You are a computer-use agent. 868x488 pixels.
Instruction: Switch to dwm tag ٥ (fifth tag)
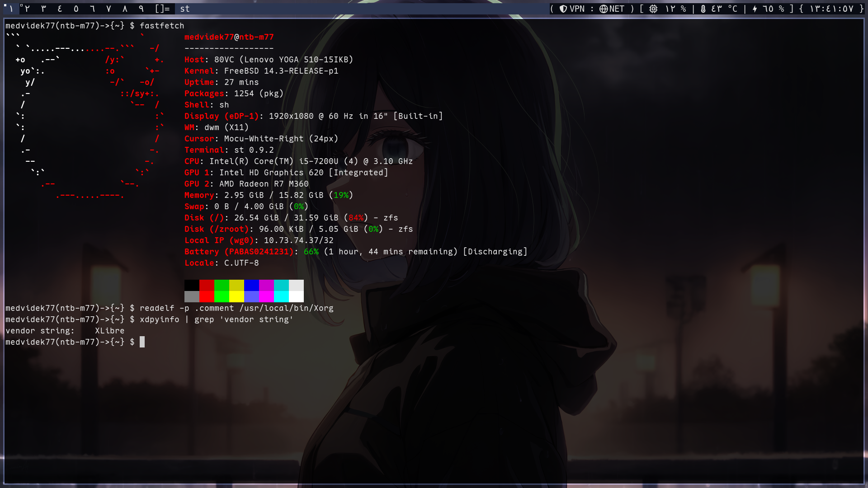[x=76, y=9]
